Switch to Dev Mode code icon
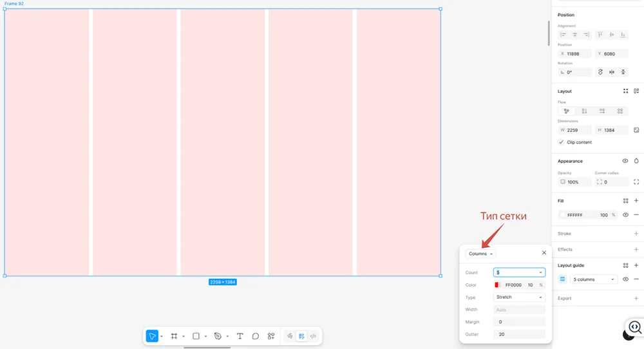Screen dimensions: 644x349 tap(313, 336)
